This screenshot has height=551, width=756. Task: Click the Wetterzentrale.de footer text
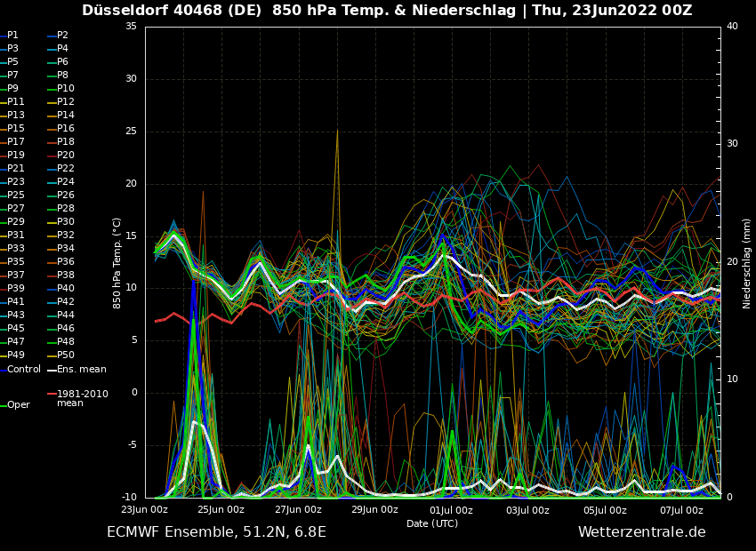pyautogui.click(x=641, y=532)
